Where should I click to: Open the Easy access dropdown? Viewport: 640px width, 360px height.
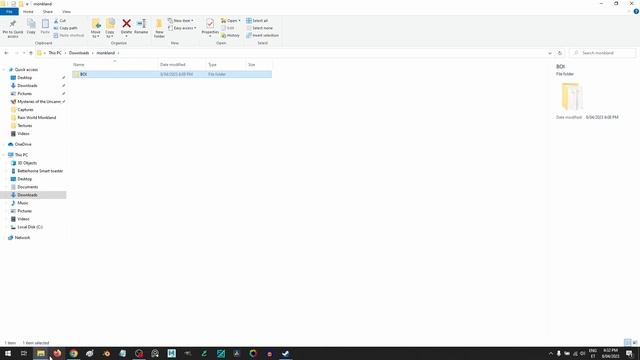pyautogui.click(x=182, y=28)
